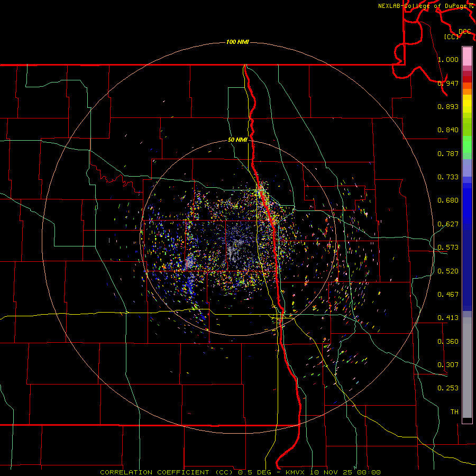Click the gray lower segment of color bar
Image resolution: width=476 pixels, height=476 pixels.
467,368
